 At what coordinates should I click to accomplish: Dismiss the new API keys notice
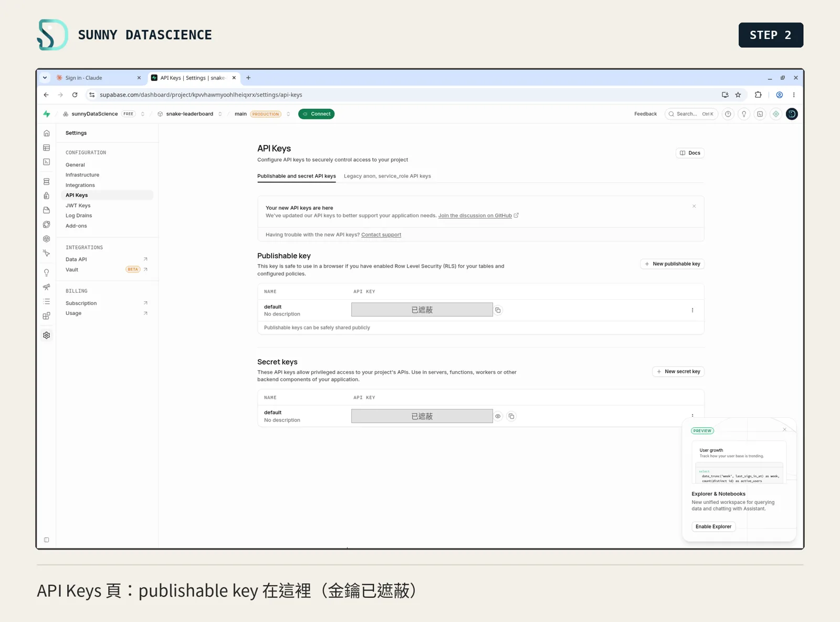click(x=694, y=206)
